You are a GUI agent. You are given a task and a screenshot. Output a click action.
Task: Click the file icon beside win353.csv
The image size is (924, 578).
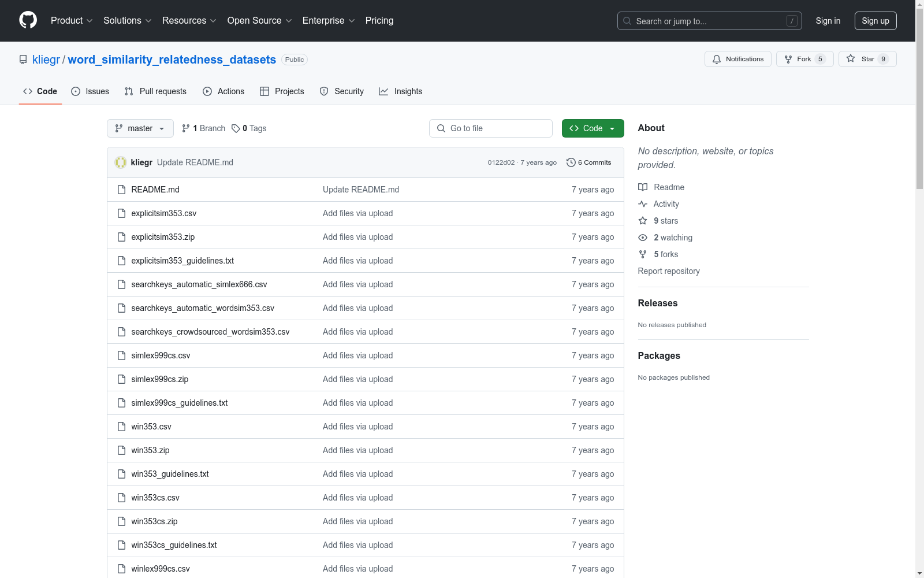pos(121,427)
